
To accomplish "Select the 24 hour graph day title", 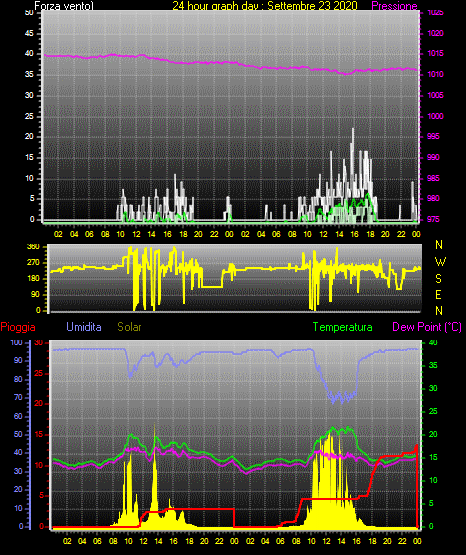I will click(x=265, y=6).
